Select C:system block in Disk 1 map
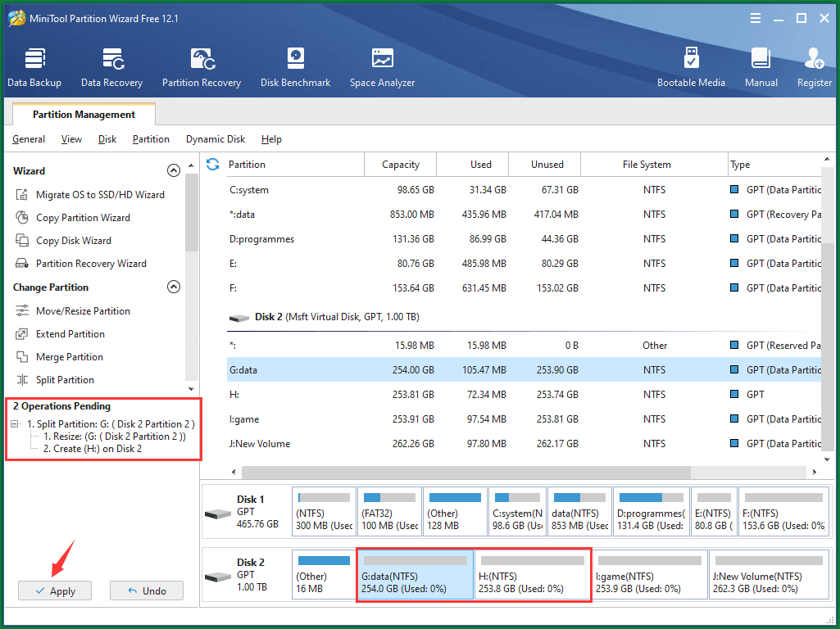The height and width of the screenshot is (629, 840). click(517, 511)
